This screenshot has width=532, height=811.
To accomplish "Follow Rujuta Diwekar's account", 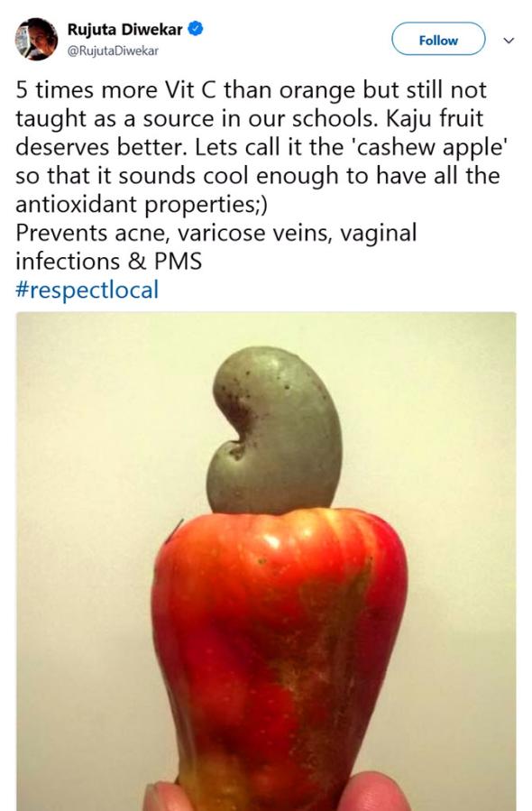I will [438, 40].
